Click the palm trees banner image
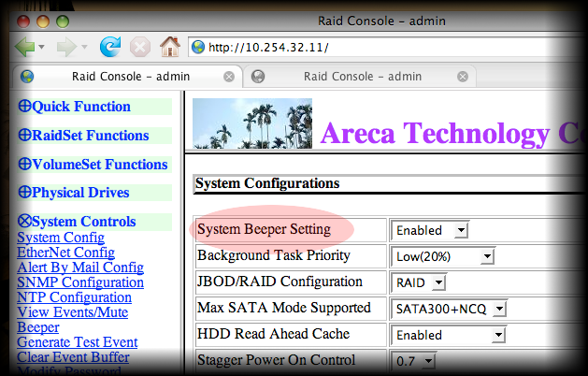Image resolution: width=588 pixels, height=376 pixels. (x=252, y=123)
